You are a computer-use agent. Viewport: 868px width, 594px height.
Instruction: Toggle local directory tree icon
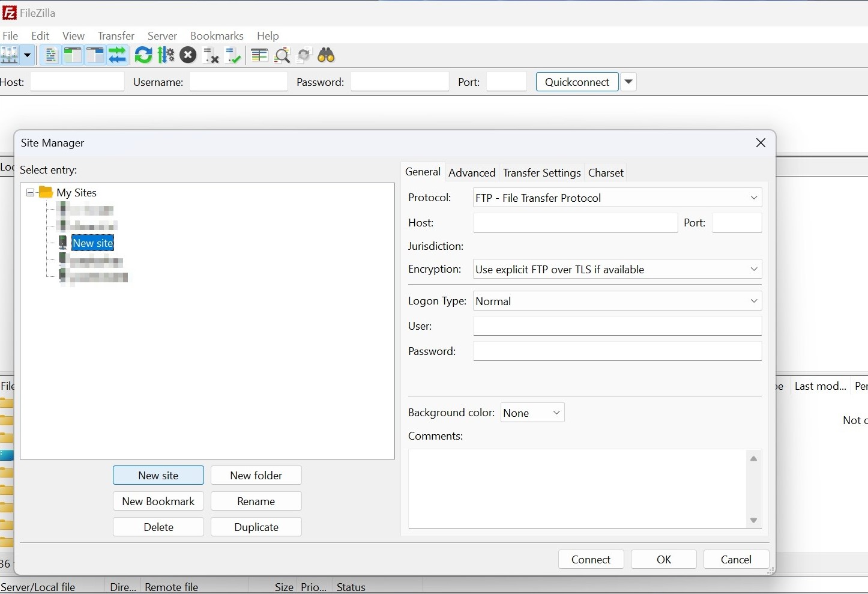click(x=73, y=56)
